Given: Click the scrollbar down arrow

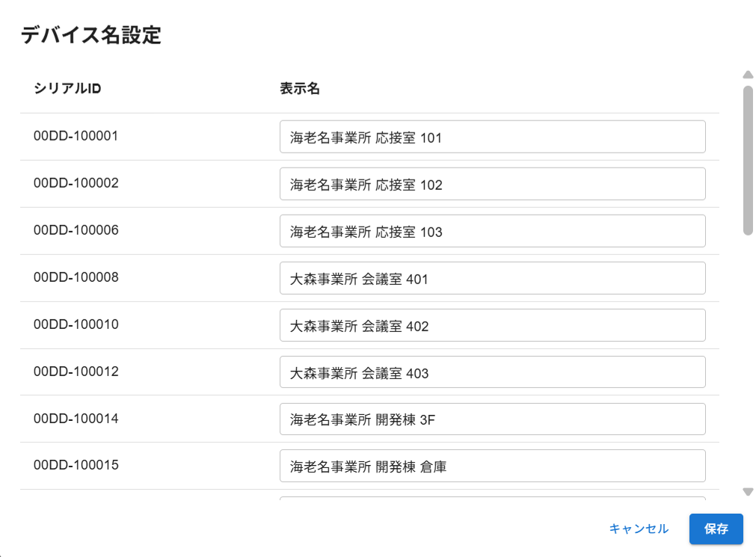Looking at the screenshot, I should coord(747,491).
